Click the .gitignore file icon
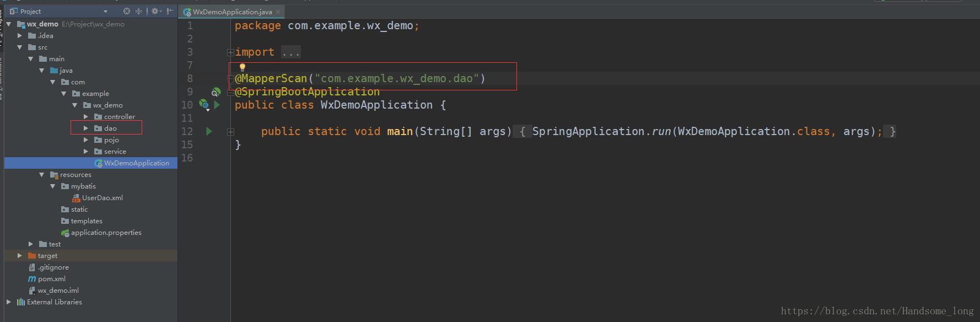The width and height of the screenshot is (980, 322). coord(32,267)
